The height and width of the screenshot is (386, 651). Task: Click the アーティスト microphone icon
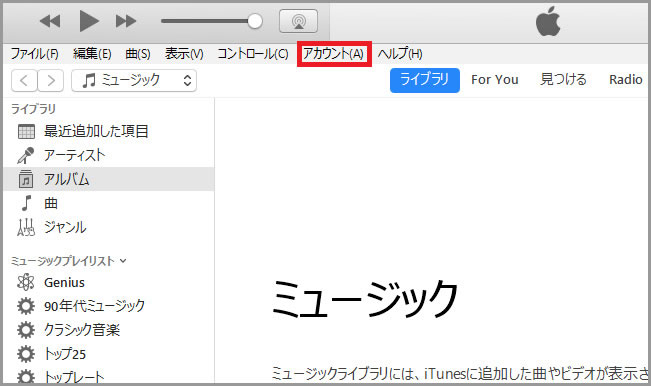pyautogui.click(x=26, y=155)
